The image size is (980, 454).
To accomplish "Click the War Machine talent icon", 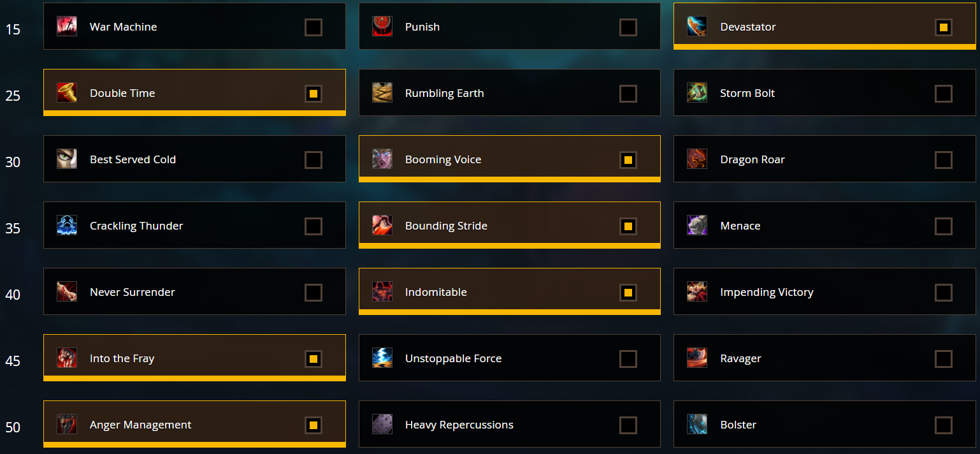I will coord(67,27).
